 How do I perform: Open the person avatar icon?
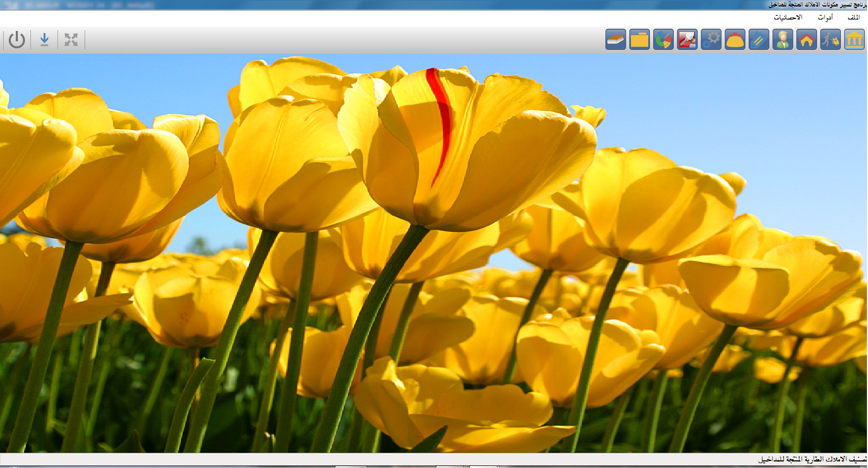(x=783, y=40)
